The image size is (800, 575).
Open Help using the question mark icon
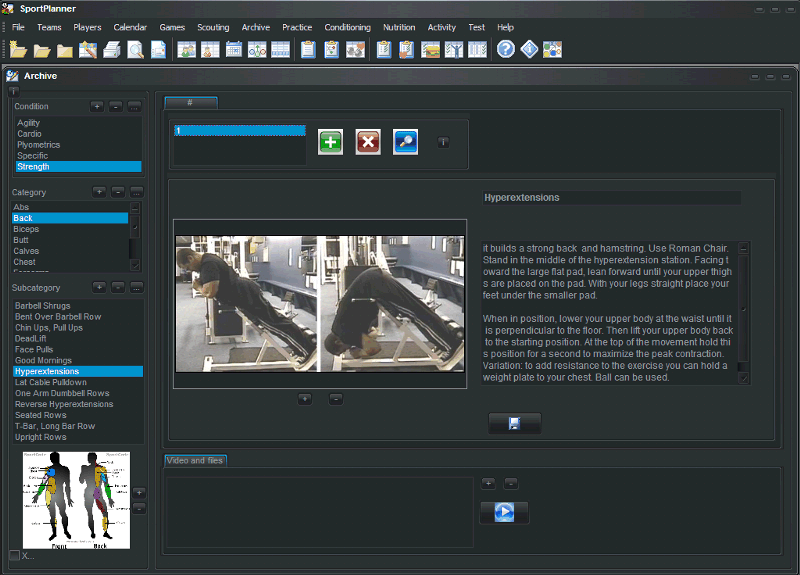506,49
